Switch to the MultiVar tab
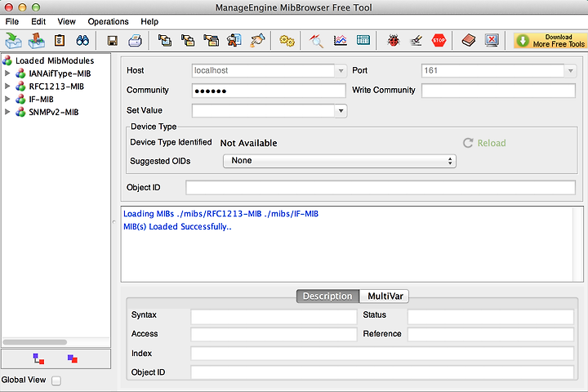Viewport: 588px width, 392px height. 385,296
